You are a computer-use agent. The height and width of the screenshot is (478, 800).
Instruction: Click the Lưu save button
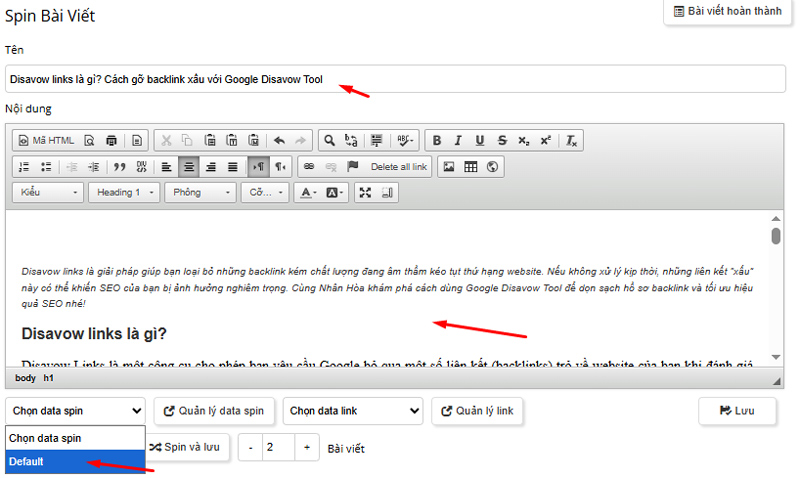pyautogui.click(x=738, y=410)
